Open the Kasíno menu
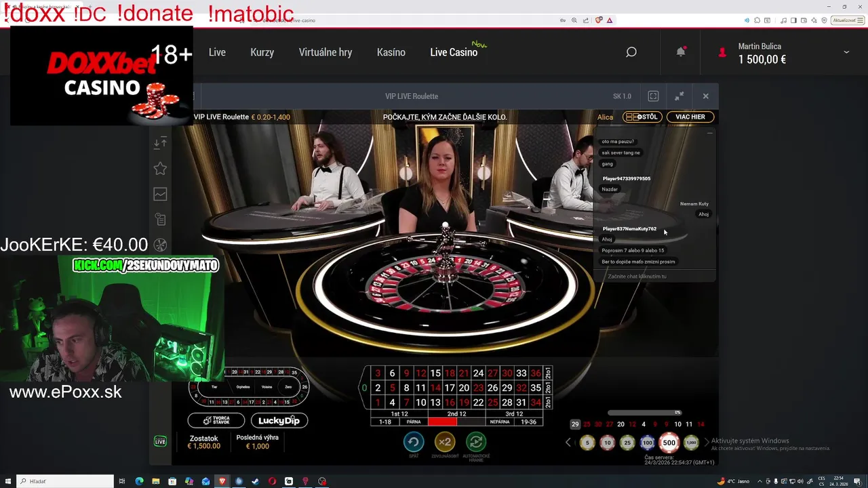The width and height of the screenshot is (868, 488). pos(391,52)
